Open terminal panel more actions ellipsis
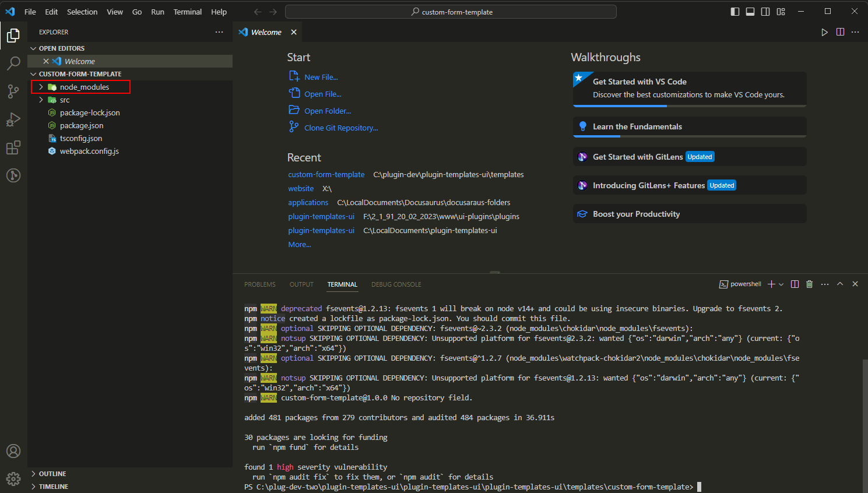The width and height of the screenshot is (868, 493). tap(825, 284)
